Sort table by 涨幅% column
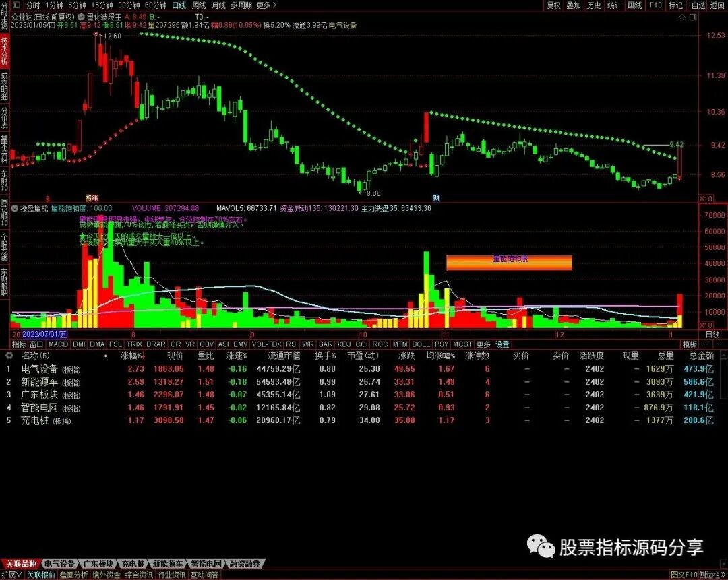The image size is (728, 580). [132, 356]
